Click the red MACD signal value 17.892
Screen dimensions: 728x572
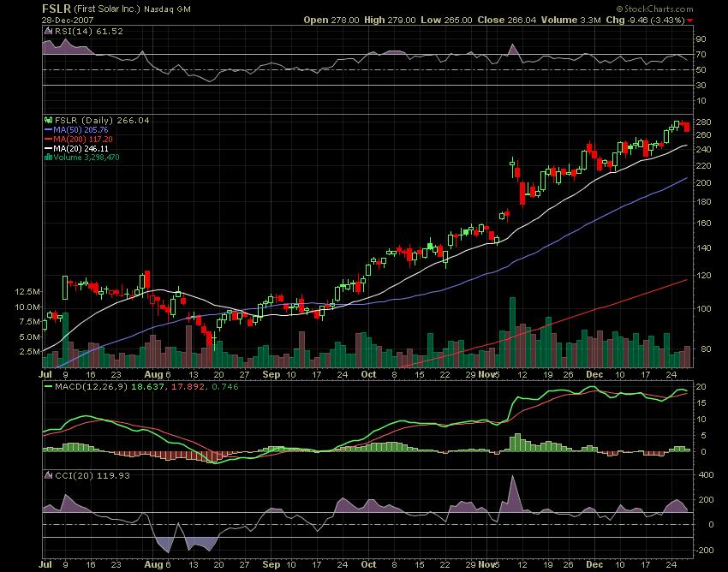pyautogui.click(x=188, y=386)
